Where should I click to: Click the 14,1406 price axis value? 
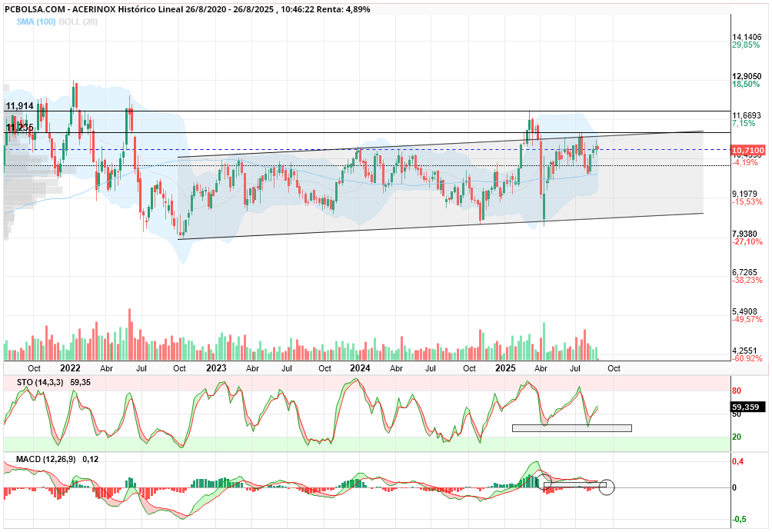coord(747,38)
